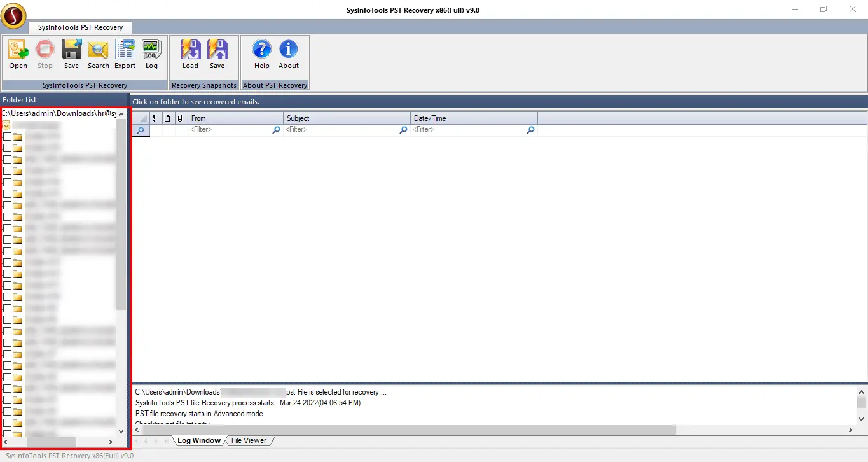Save a snapshot via the Recovery Snapshots Save icon

pyautogui.click(x=217, y=54)
